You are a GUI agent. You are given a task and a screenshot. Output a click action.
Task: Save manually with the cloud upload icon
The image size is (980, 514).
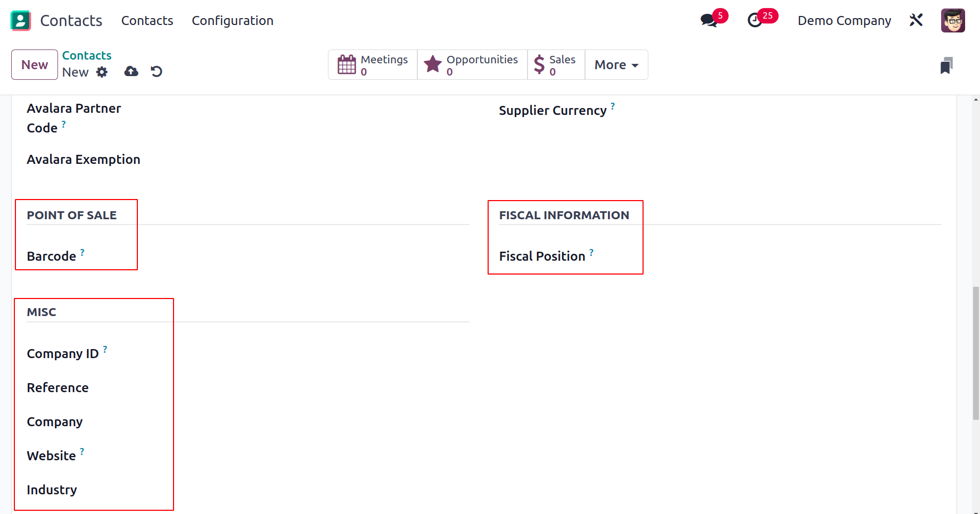[x=131, y=71]
